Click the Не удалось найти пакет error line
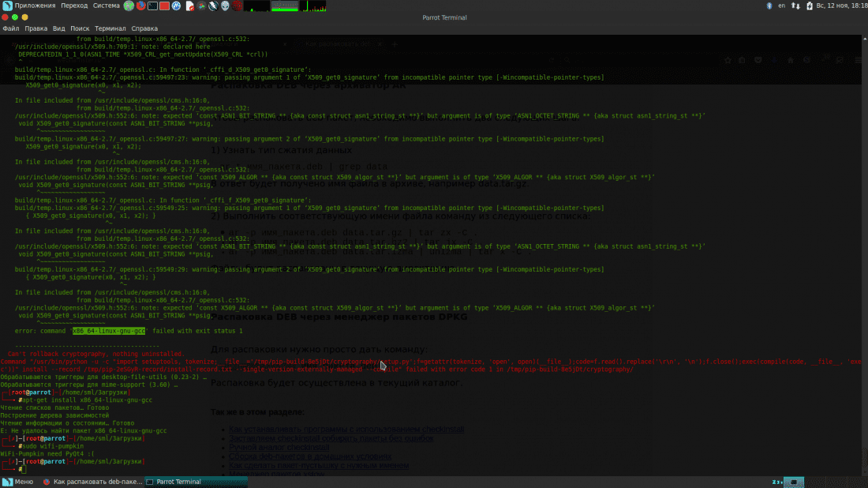This screenshot has width=868, height=488. click(x=84, y=430)
